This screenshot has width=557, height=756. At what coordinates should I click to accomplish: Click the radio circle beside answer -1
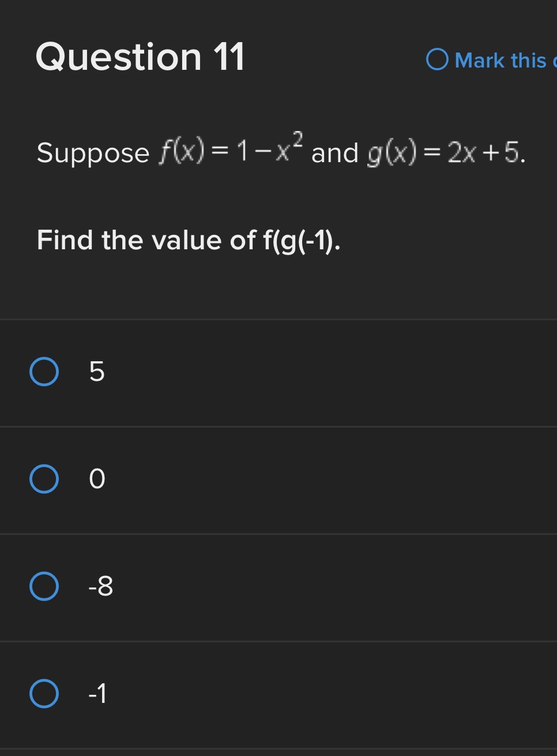coord(44,694)
